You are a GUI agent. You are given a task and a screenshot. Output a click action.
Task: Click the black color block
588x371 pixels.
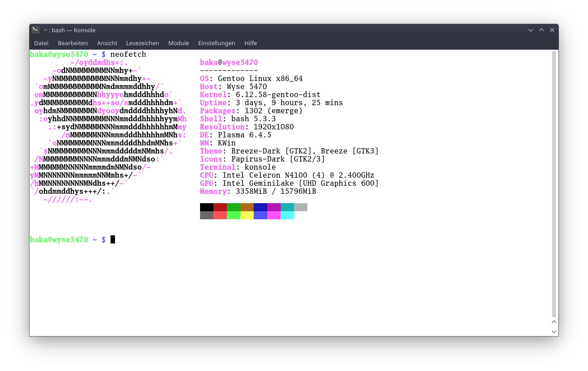tap(207, 207)
